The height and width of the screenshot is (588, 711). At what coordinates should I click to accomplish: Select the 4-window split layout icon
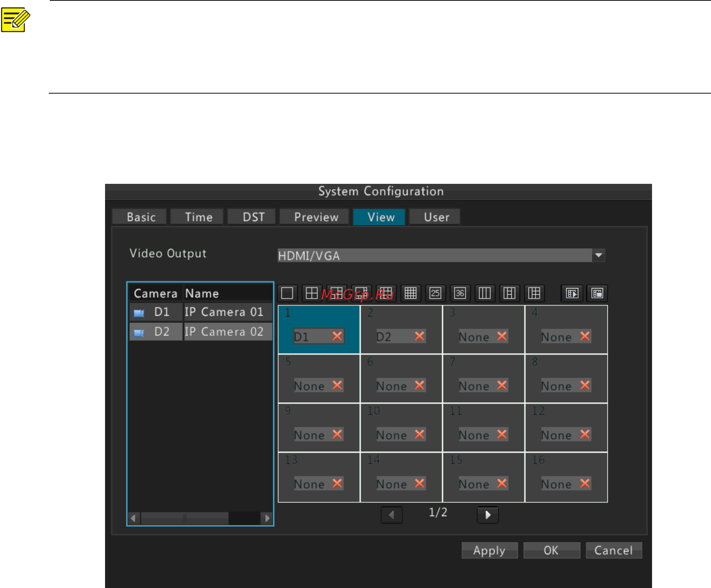point(312,293)
